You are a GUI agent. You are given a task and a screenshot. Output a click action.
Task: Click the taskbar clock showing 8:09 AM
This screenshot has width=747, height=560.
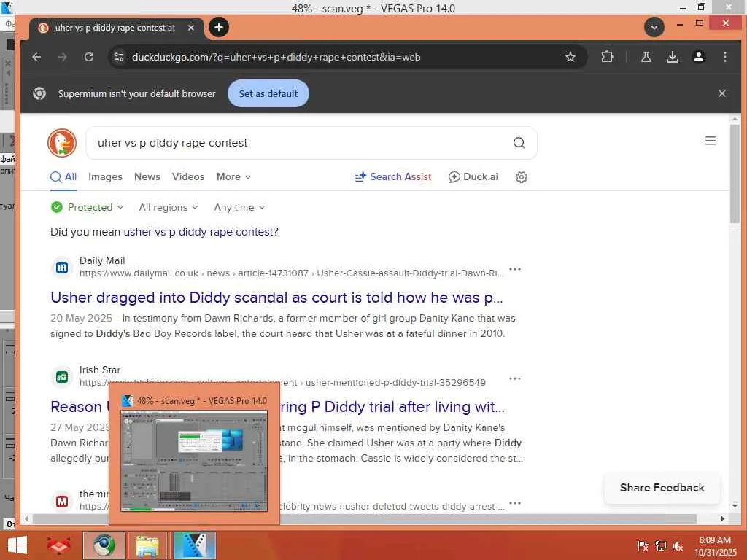pos(715,546)
